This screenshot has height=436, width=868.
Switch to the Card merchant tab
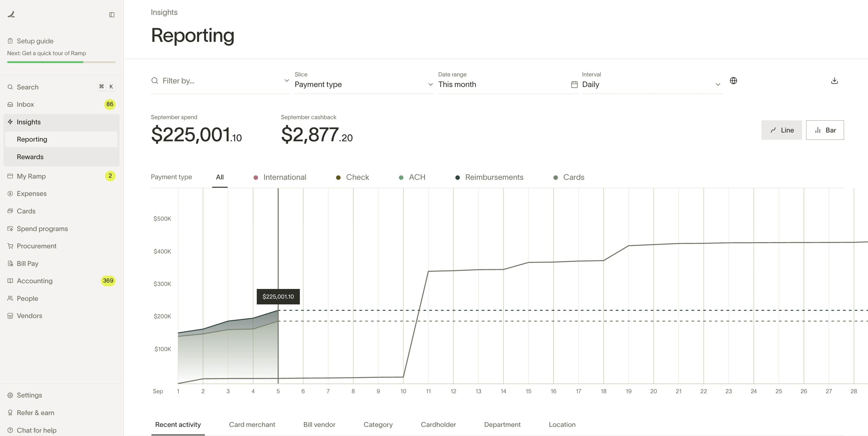[x=252, y=424]
